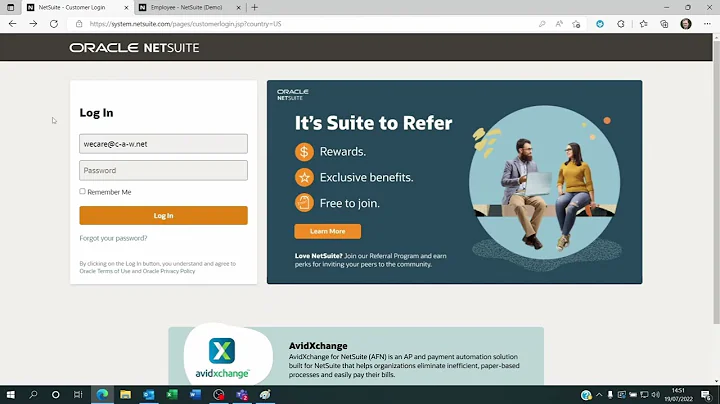This screenshot has height=404, width=720.
Task: Reload the NetSuite login page
Action: tap(54, 24)
